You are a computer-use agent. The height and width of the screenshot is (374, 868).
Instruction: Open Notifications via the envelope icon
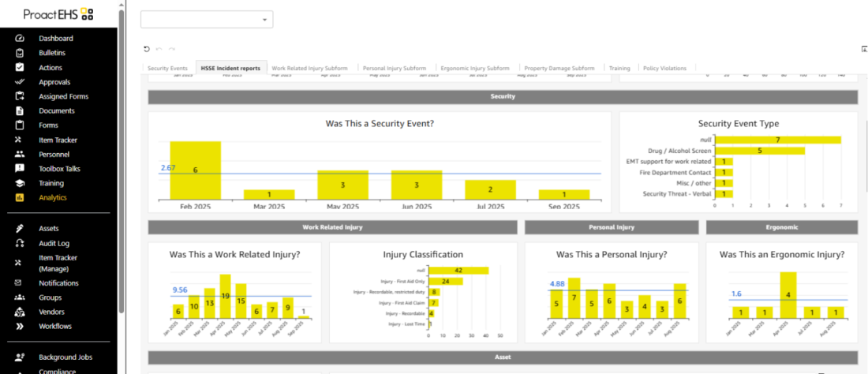click(20, 283)
